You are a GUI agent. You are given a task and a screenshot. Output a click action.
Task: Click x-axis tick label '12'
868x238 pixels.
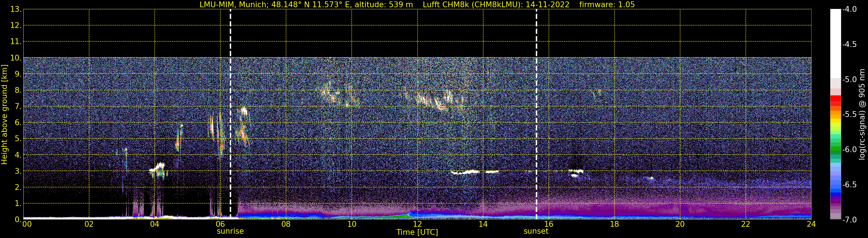(x=417, y=224)
